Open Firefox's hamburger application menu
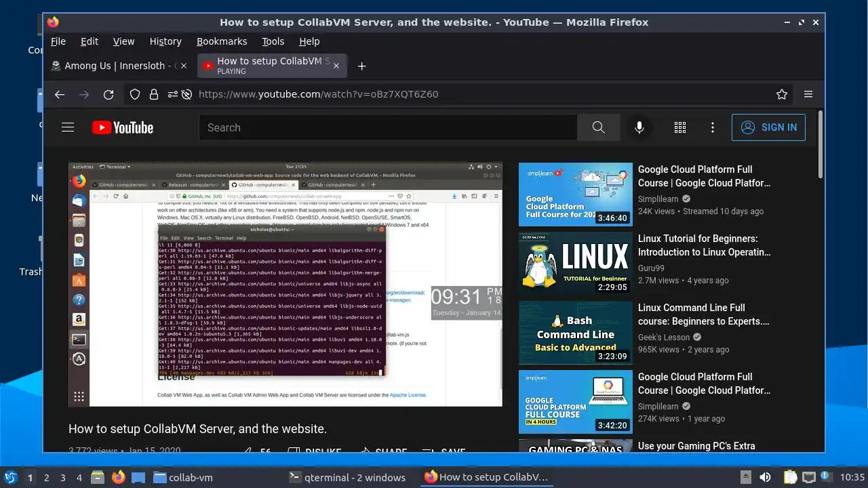The width and height of the screenshot is (868, 488). click(808, 94)
